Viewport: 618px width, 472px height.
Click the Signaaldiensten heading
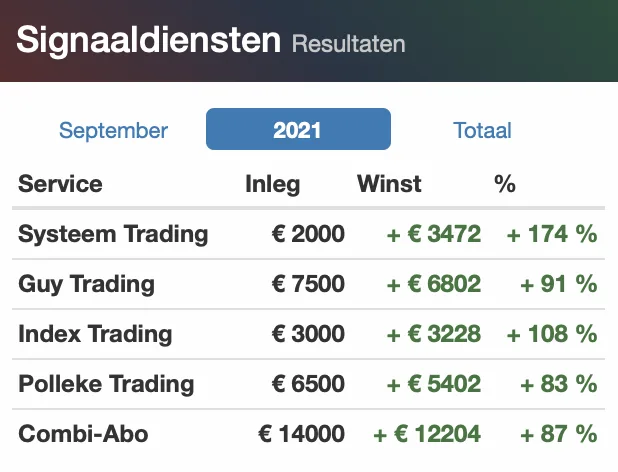pyautogui.click(x=149, y=40)
